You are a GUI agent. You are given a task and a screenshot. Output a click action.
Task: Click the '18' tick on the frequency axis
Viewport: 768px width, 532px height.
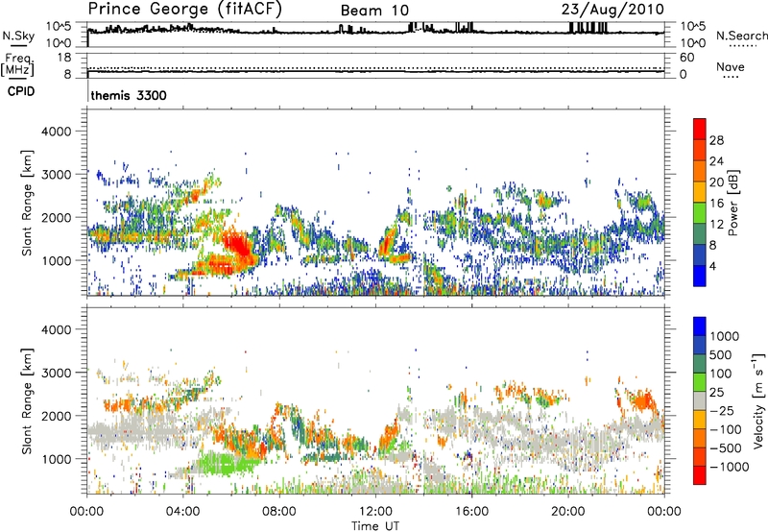64,58
